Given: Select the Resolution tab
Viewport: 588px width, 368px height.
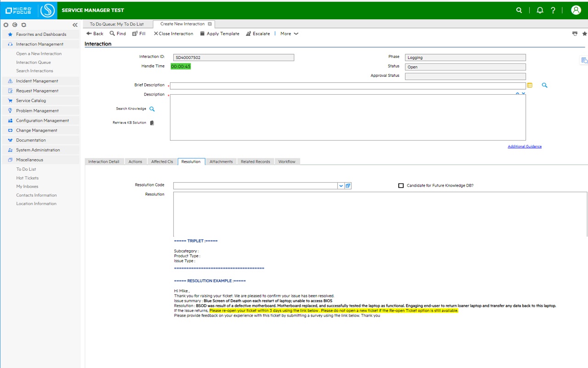Looking at the screenshot, I should (x=191, y=161).
